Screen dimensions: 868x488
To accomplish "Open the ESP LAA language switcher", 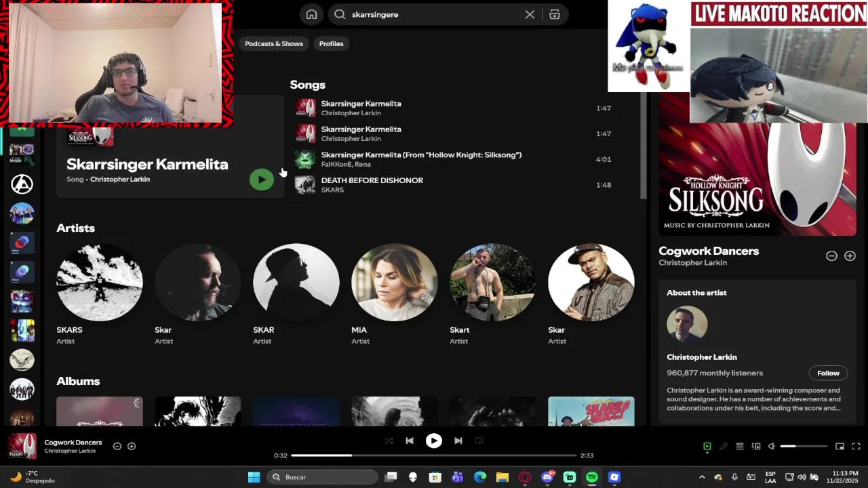I will click(770, 477).
